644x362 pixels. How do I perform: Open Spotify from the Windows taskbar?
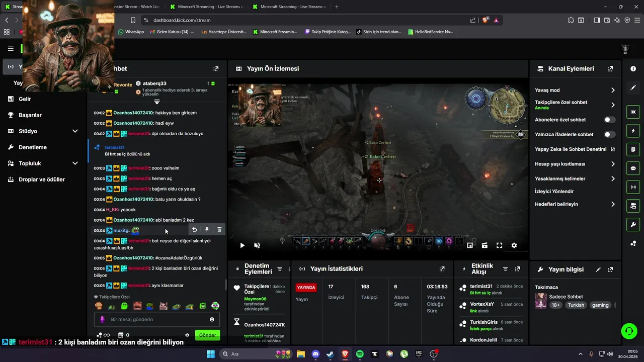(360, 354)
